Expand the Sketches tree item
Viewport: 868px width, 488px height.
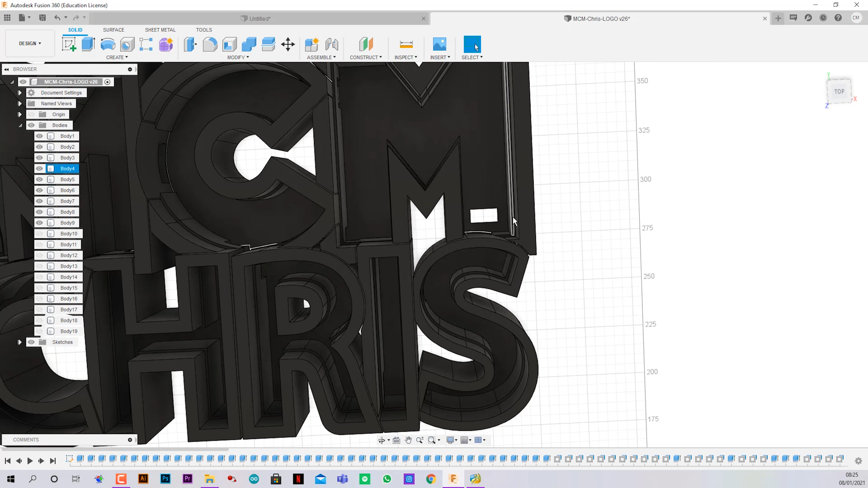pyautogui.click(x=20, y=342)
